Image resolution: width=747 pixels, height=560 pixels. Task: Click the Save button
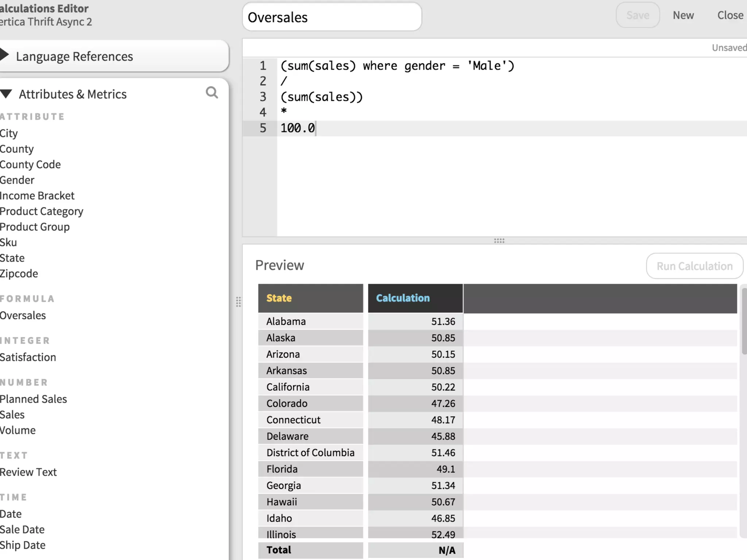point(637,15)
